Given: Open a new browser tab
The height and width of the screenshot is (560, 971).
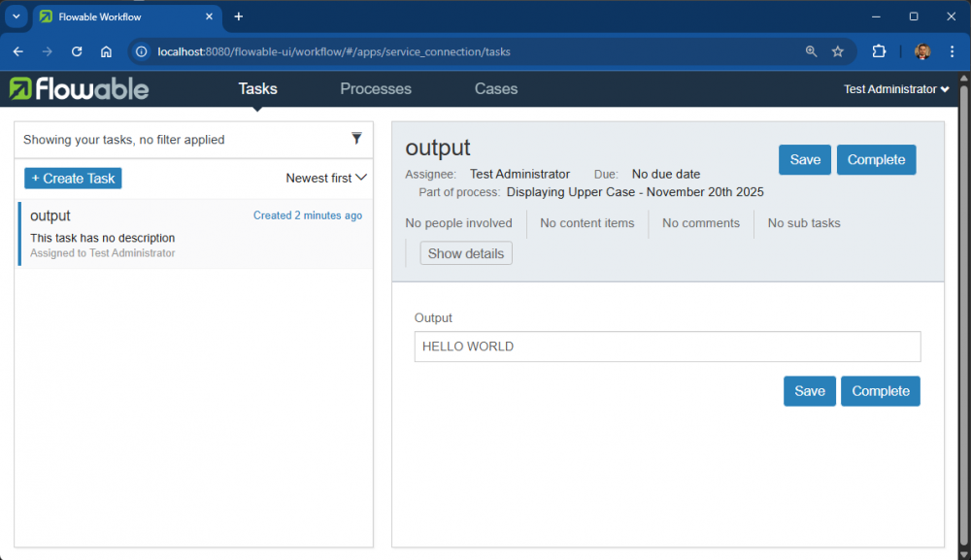Looking at the screenshot, I should coord(239,16).
